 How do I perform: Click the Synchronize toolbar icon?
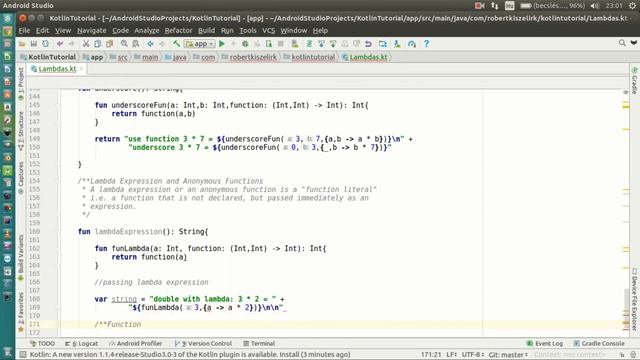click(45, 44)
